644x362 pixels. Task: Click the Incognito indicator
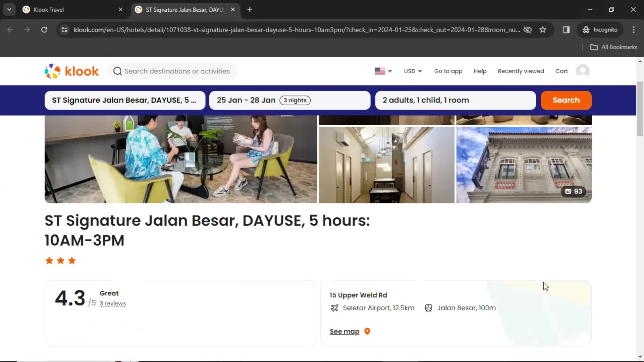click(600, 30)
